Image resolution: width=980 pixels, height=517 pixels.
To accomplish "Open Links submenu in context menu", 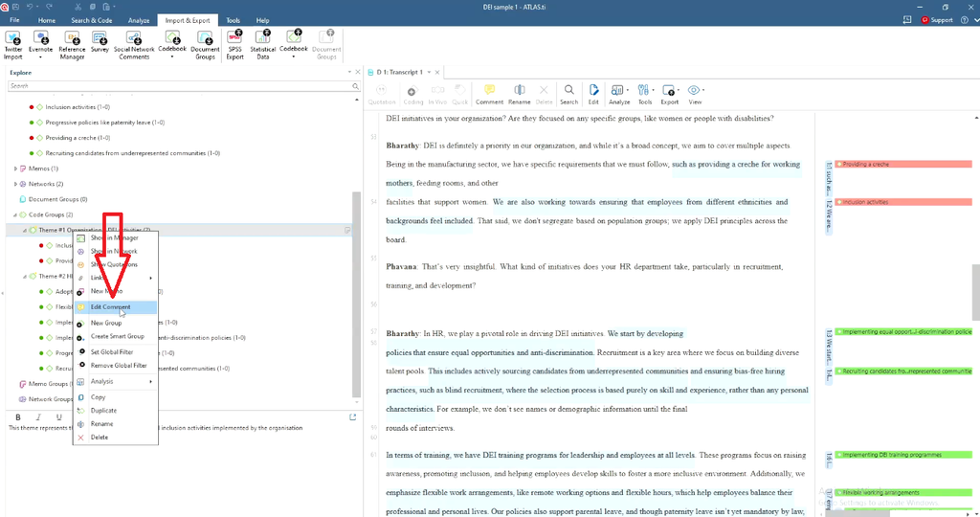I will 116,278.
